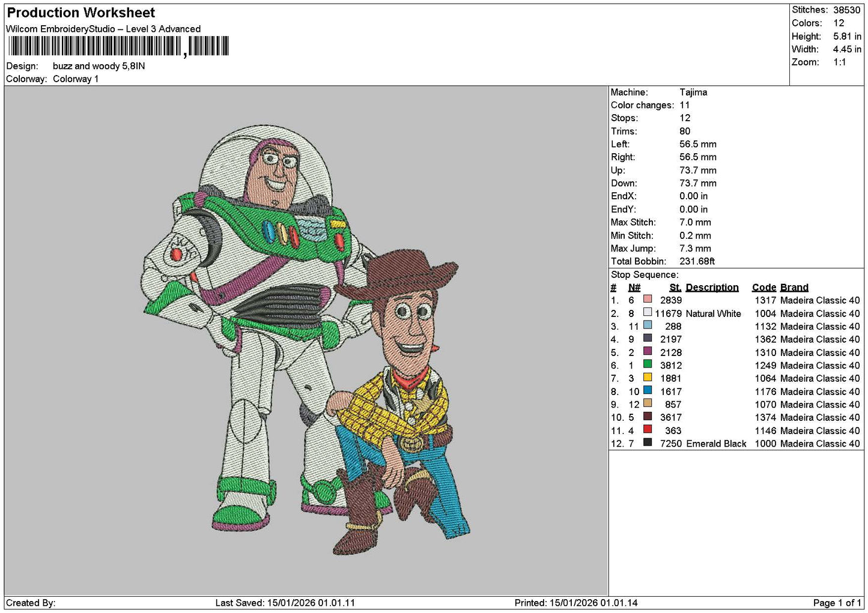The width and height of the screenshot is (868, 613).
Task: Click the green swatch, code 1249
Action: (x=648, y=364)
